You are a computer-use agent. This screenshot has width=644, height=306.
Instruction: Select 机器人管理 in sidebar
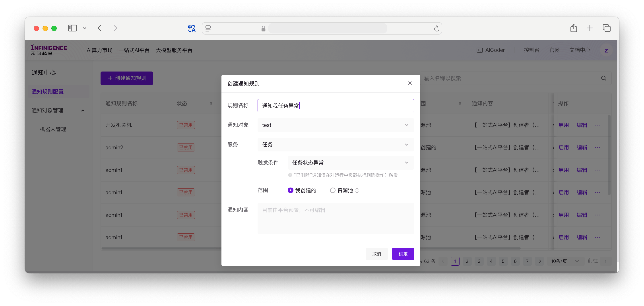click(53, 129)
